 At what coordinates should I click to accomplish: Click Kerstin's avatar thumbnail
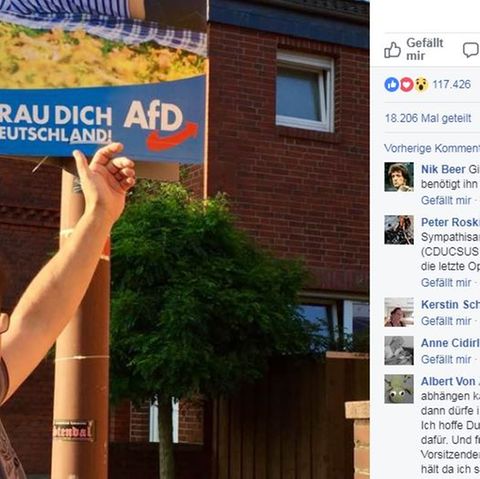pos(399,312)
